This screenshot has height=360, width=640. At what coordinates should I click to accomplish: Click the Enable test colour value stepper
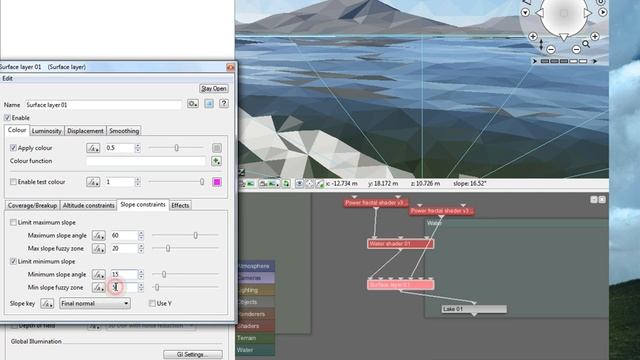click(x=138, y=182)
